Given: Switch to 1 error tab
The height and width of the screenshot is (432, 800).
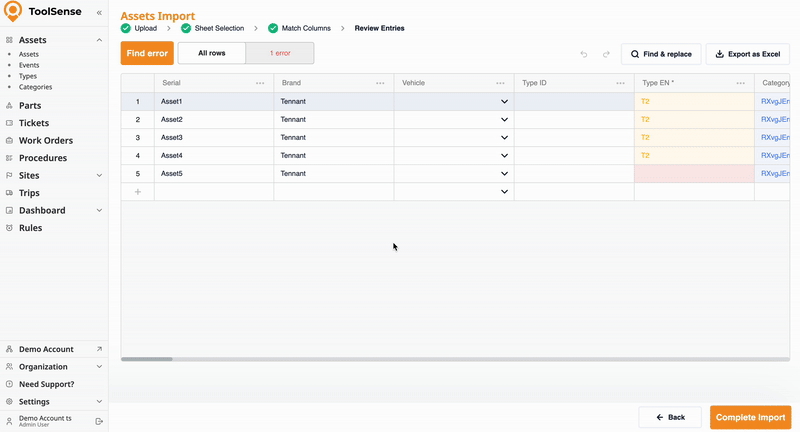Looking at the screenshot, I should coord(280,53).
